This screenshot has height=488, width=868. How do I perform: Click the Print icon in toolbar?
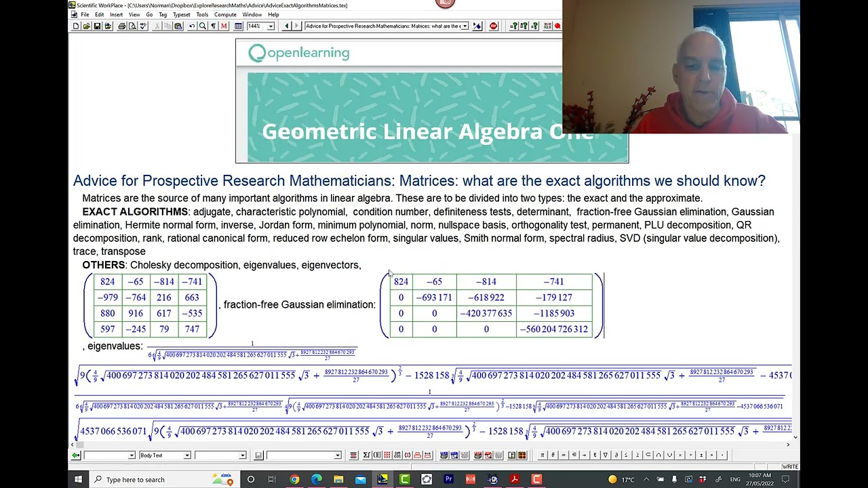121,26
